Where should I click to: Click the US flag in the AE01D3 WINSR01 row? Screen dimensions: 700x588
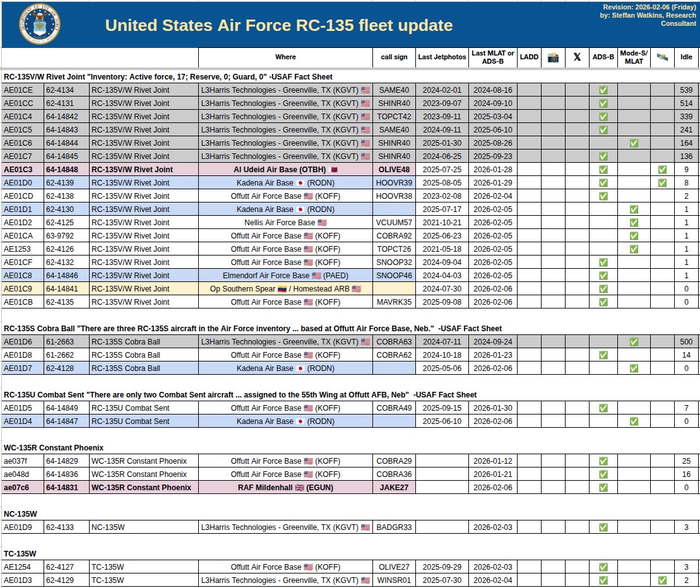[x=365, y=580]
